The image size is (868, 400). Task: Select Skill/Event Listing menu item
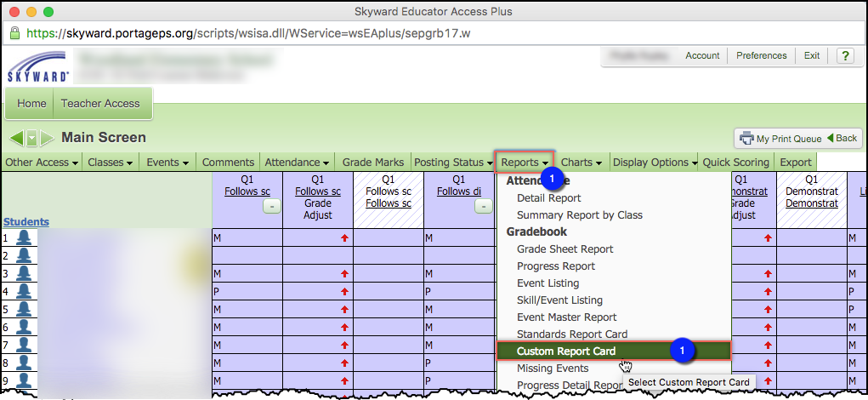tap(559, 300)
